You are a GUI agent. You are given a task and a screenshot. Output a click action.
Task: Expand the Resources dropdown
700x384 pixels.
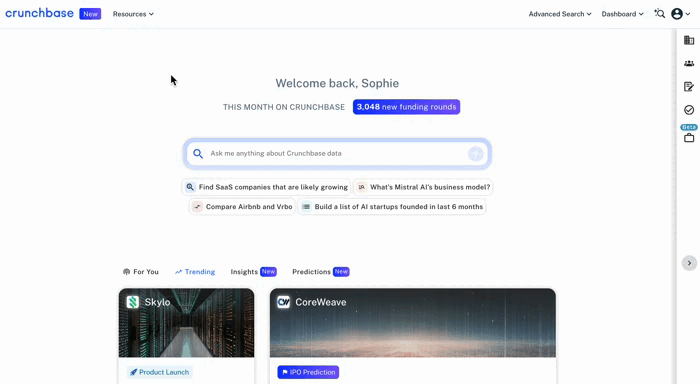point(133,14)
